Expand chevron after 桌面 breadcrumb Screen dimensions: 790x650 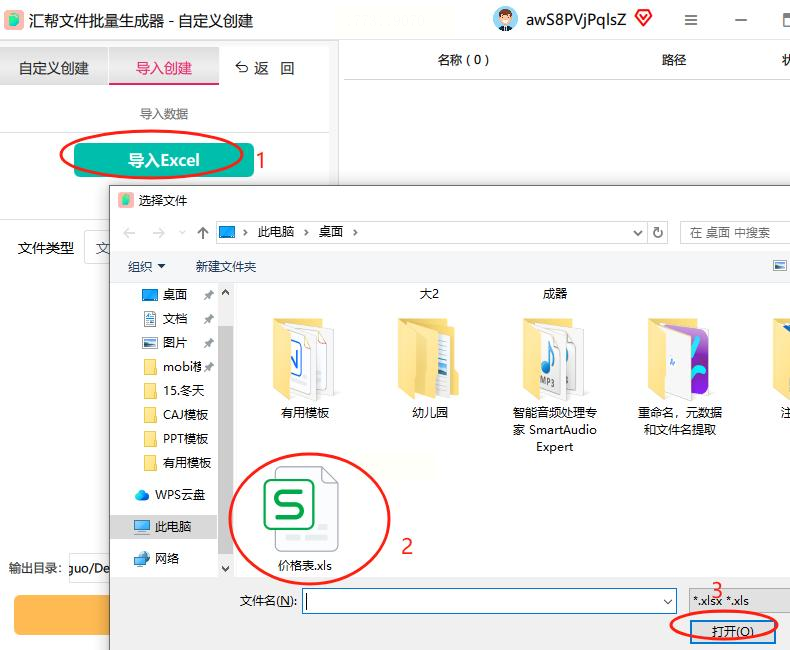pos(355,232)
